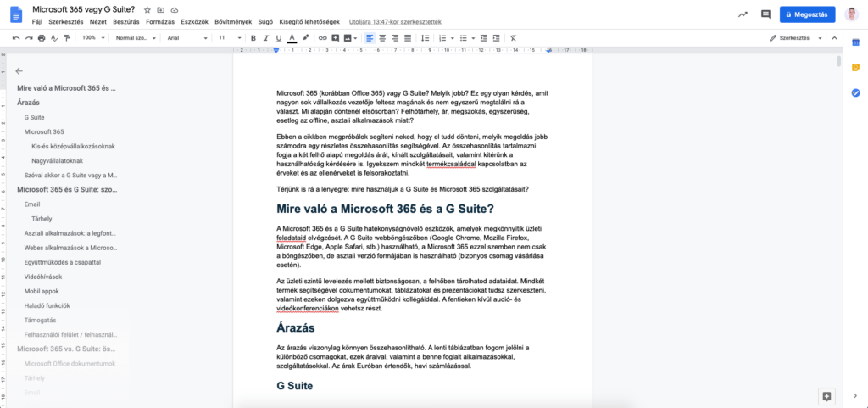Open the Arial font dropdown
This screenshot has height=408, width=868.
187,38
